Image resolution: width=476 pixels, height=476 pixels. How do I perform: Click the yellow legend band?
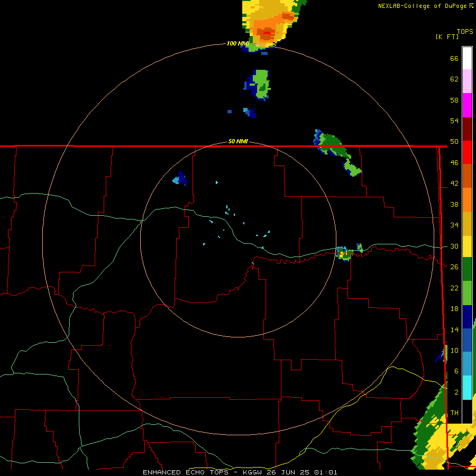(x=467, y=246)
